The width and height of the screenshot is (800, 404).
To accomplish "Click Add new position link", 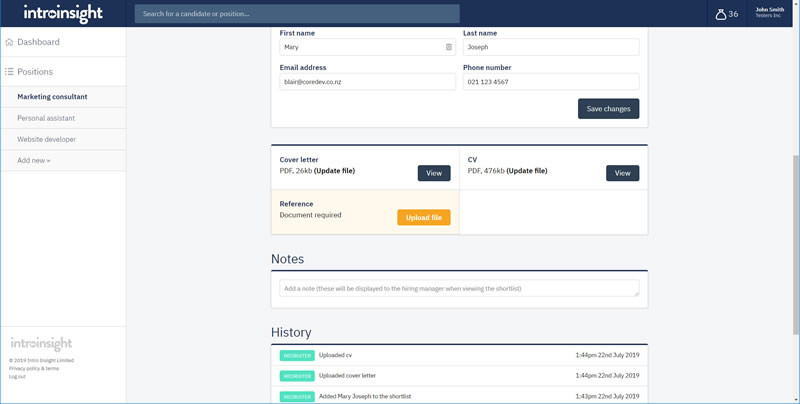I will tap(34, 160).
